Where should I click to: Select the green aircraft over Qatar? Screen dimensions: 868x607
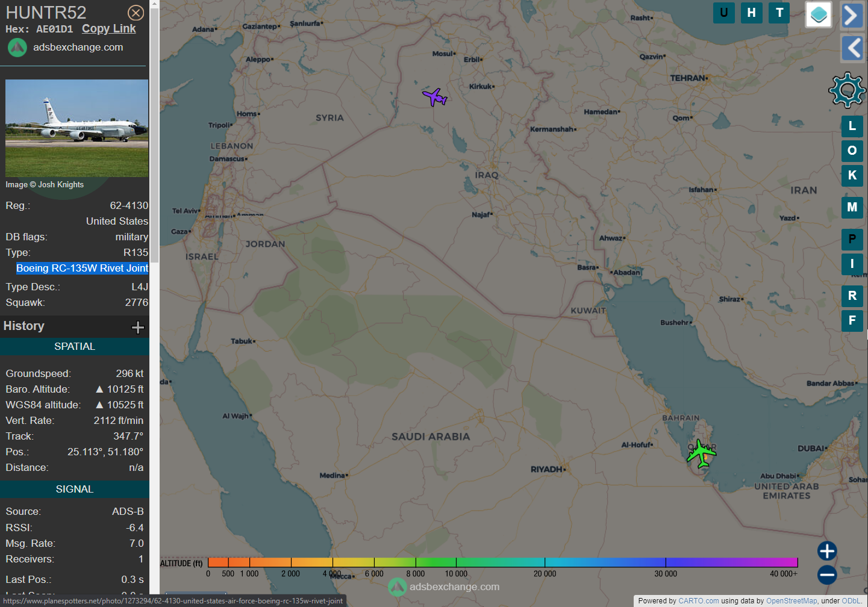pos(701,453)
